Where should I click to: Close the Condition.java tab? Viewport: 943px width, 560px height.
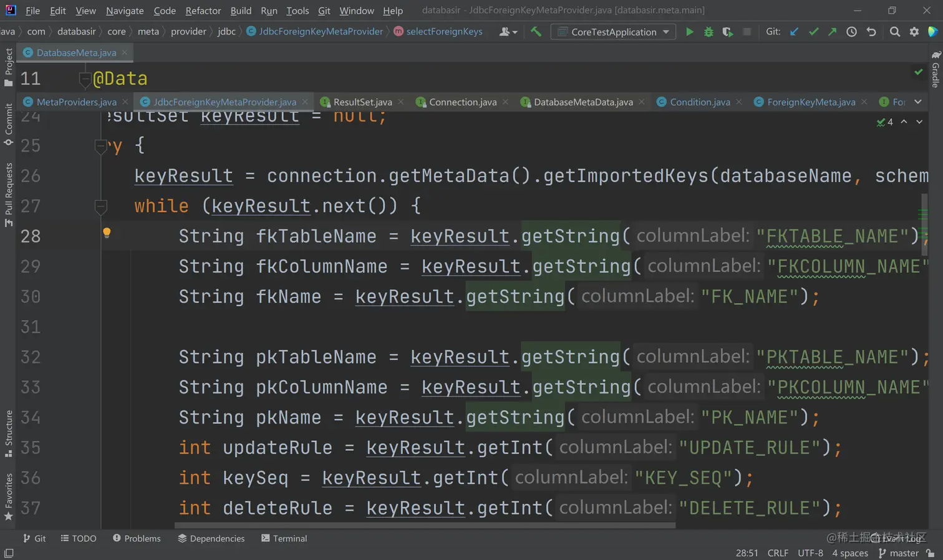[x=739, y=102]
